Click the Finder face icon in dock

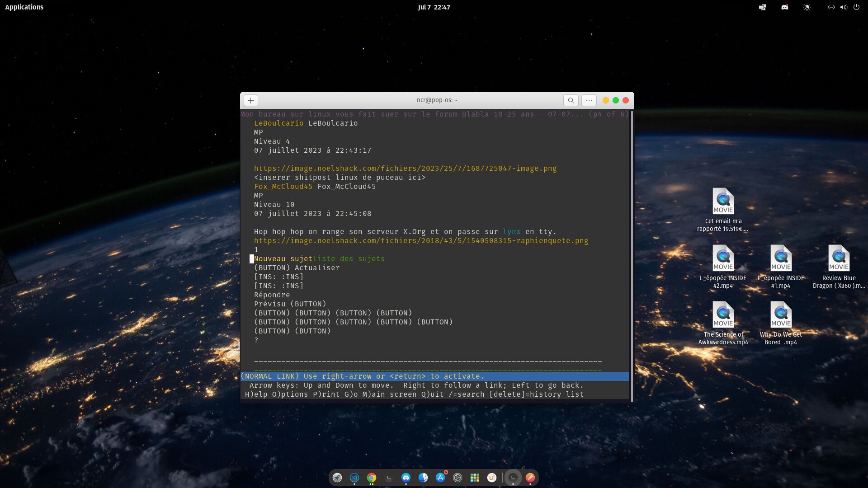coord(423,478)
